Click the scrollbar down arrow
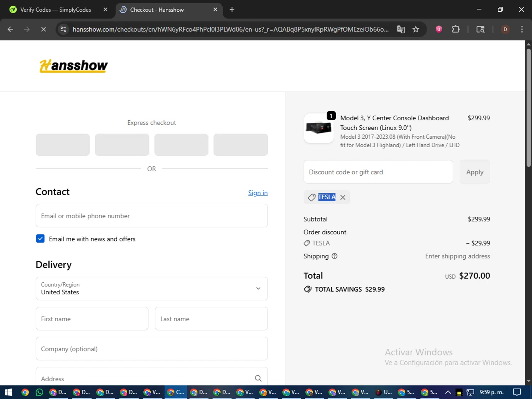The image size is (532, 399). point(528,381)
